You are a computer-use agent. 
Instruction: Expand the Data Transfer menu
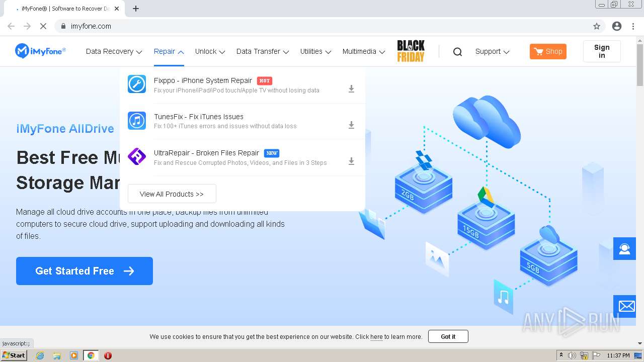263,51
